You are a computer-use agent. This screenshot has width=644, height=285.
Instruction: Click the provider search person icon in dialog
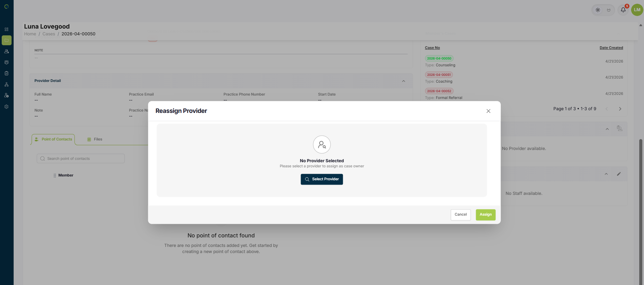pyautogui.click(x=322, y=145)
